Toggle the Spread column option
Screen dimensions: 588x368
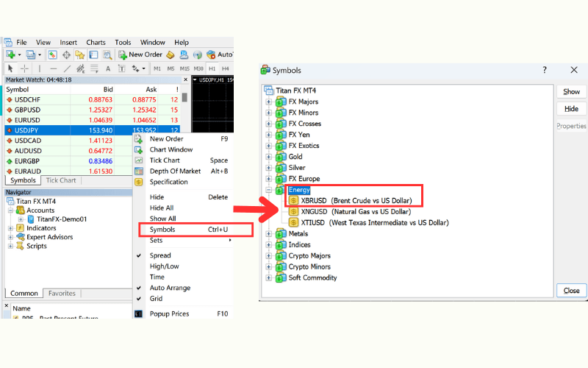[159, 255]
